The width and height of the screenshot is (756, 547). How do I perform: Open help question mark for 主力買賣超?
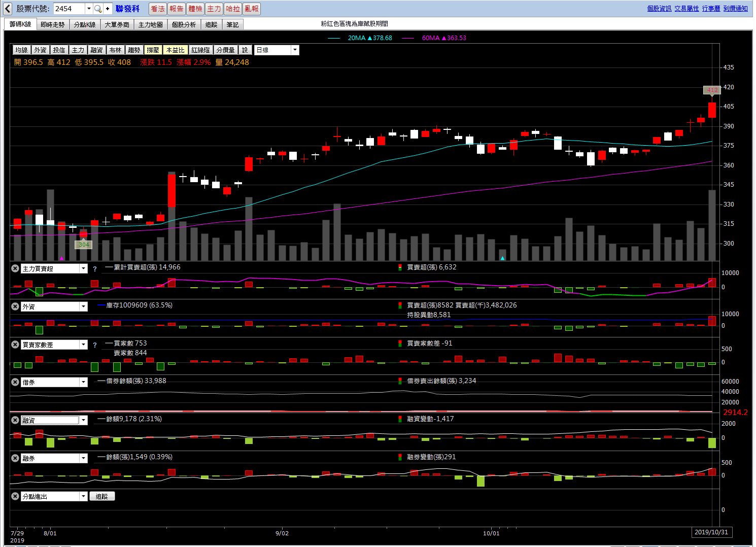point(95,269)
